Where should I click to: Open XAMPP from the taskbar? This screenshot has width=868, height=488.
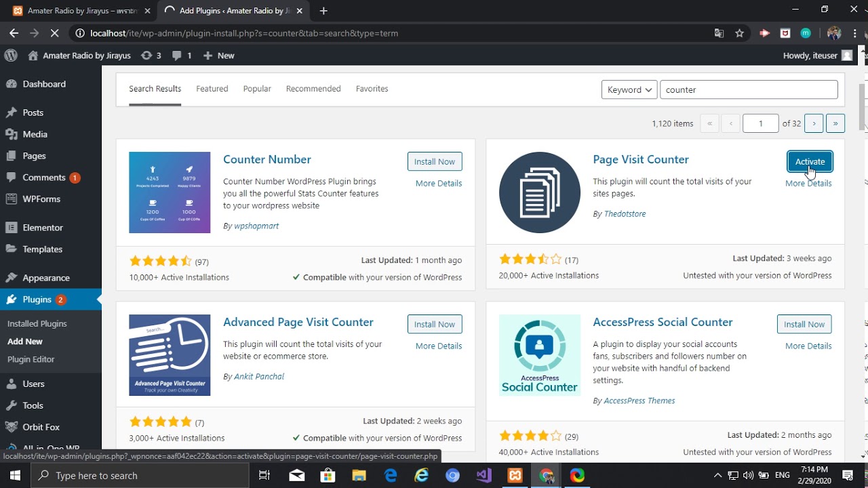point(515,475)
